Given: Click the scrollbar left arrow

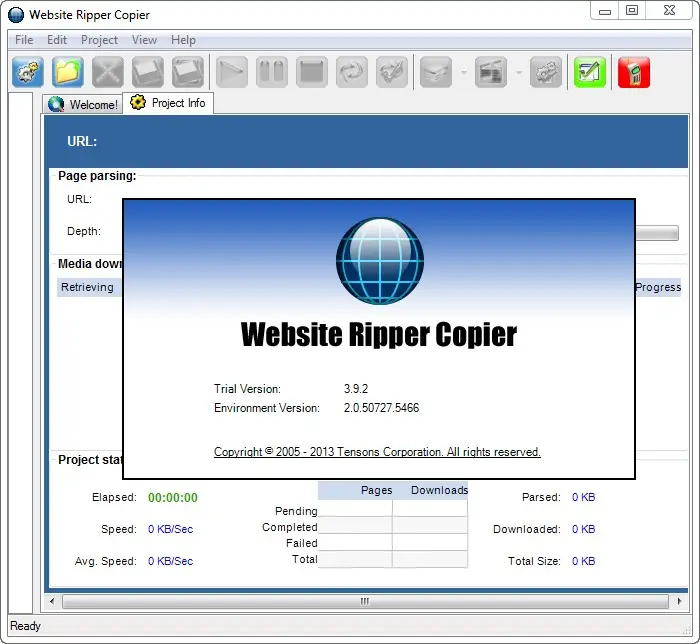Looking at the screenshot, I should 52,601.
